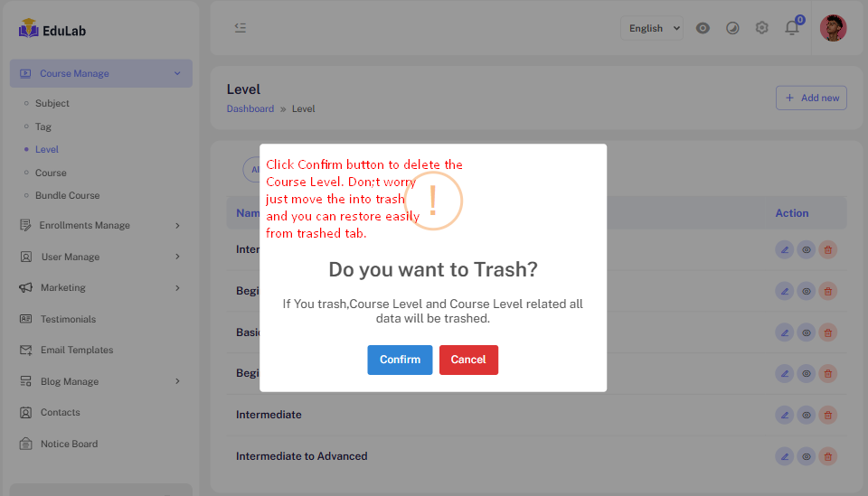Viewport: 868px width, 496px height.
Task: Click the sidebar collapse hamburger icon
Action: (240, 28)
